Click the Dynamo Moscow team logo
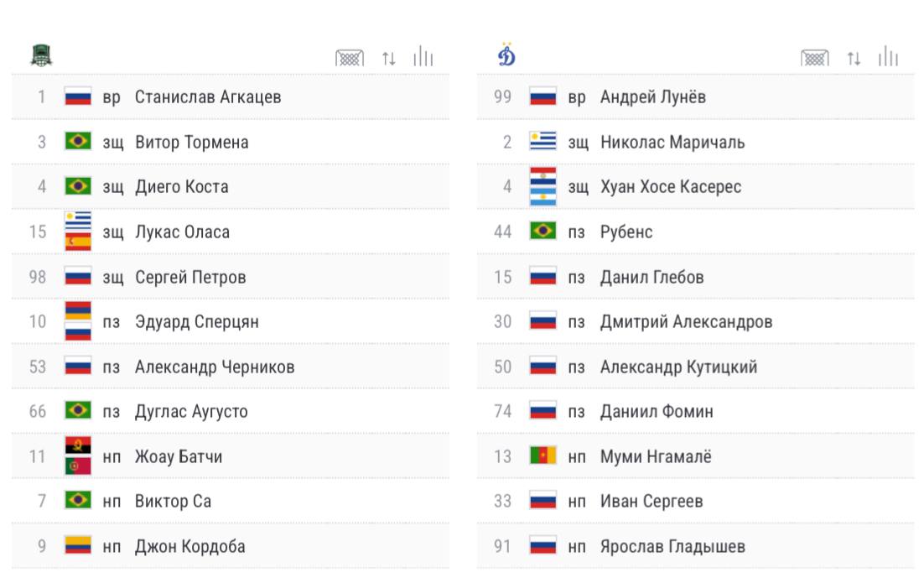Viewport: 924px width, 583px height. click(x=506, y=55)
